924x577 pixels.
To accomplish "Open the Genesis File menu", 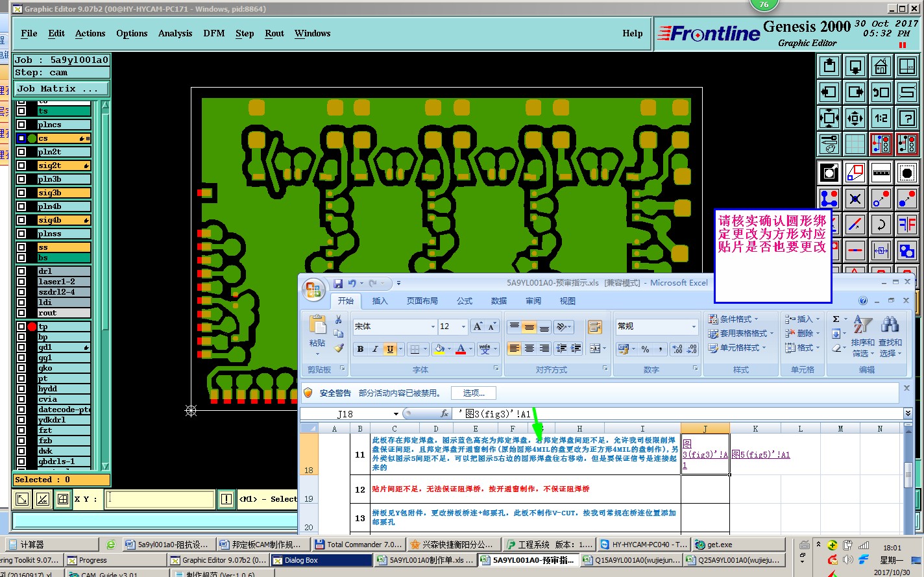I will [29, 33].
